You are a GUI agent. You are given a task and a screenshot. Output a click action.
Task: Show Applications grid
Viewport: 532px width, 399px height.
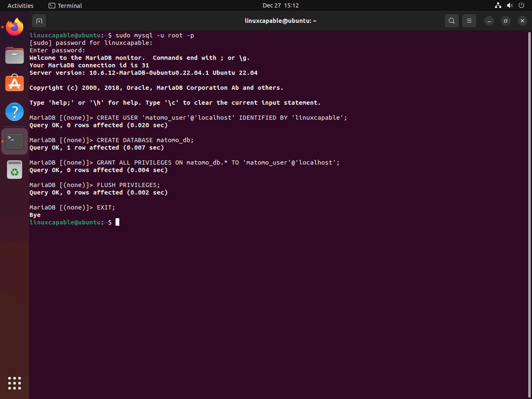click(15, 383)
